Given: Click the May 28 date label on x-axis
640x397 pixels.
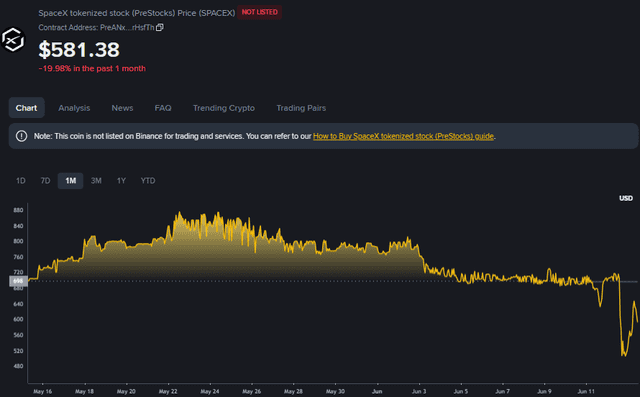Looking at the screenshot, I should [293, 391].
